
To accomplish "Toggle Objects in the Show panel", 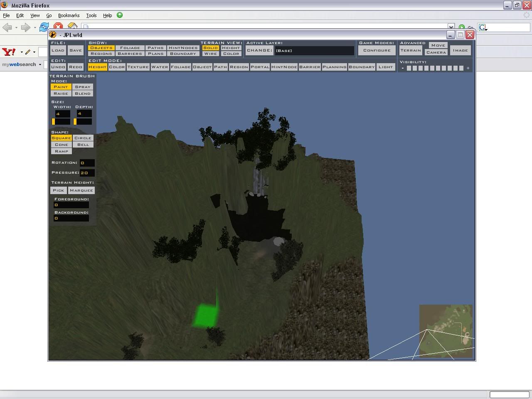I will tap(101, 48).
